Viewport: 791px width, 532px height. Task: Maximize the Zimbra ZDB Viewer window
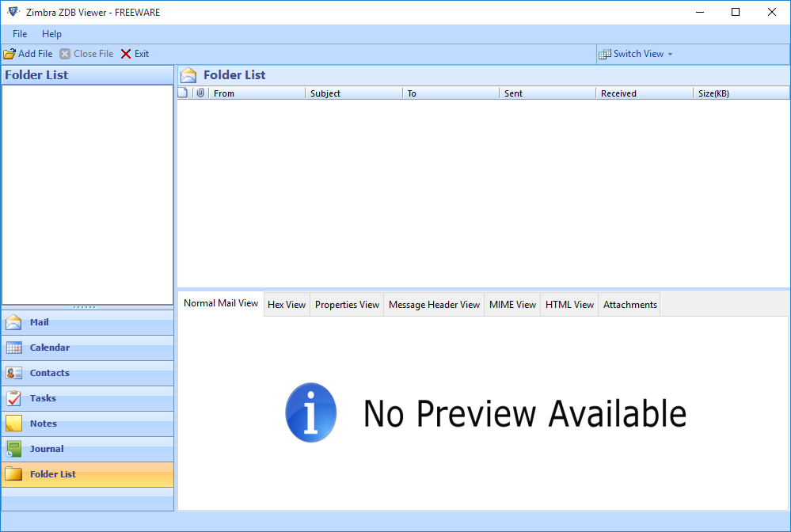click(x=736, y=12)
